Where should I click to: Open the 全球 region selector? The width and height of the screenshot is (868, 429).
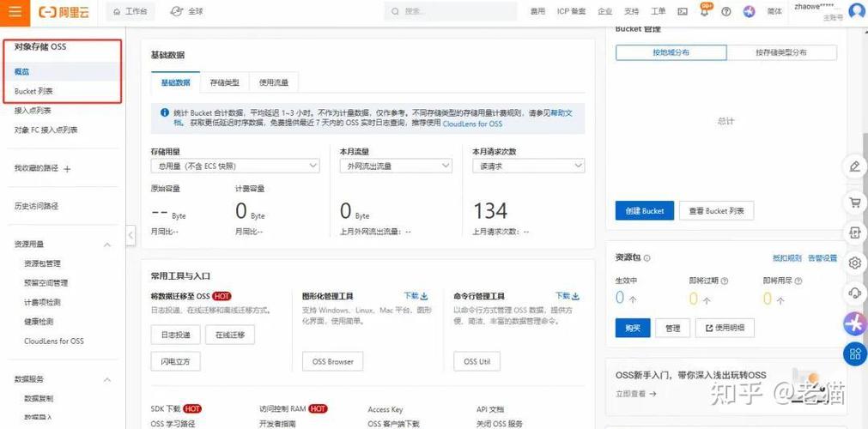(186, 11)
